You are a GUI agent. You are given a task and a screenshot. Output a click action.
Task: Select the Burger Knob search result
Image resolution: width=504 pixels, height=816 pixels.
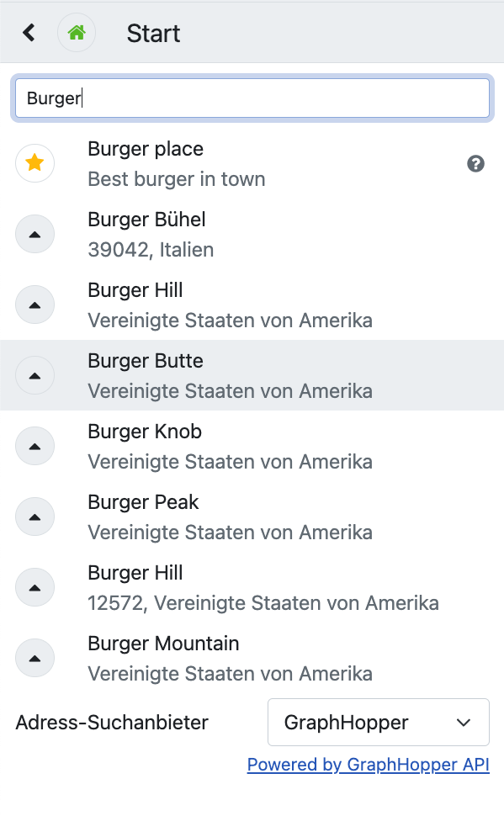click(252, 446)
